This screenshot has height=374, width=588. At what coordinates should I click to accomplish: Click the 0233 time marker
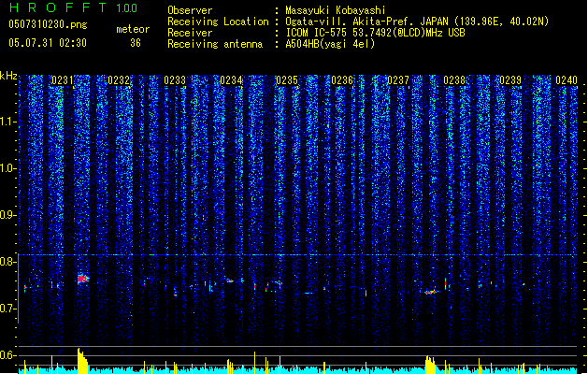[175, 80]
